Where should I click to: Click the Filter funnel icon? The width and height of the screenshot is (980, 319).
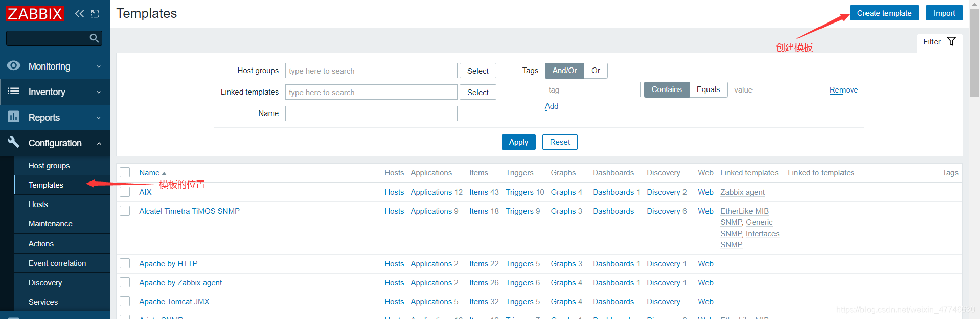[x=951, y=41]
